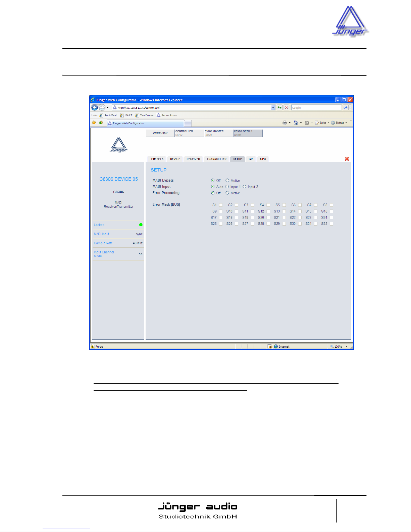The image size is (411, 532).
Task: Click the Add to Favorites icon
Action: point(101,123)
